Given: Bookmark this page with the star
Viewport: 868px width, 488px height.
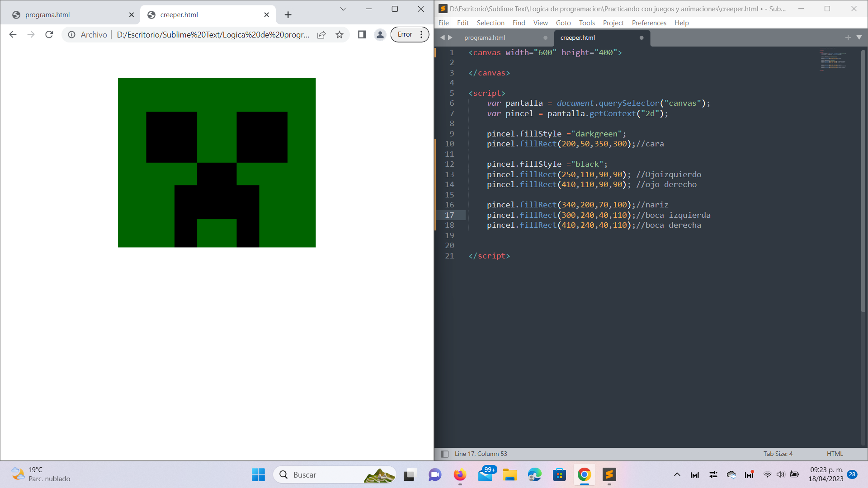Looking at the screenshot, I should coord(340,34).
